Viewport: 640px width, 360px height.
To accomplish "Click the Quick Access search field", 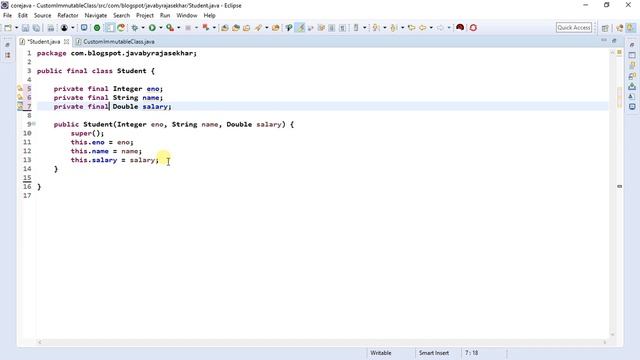I will pos(573,28).
